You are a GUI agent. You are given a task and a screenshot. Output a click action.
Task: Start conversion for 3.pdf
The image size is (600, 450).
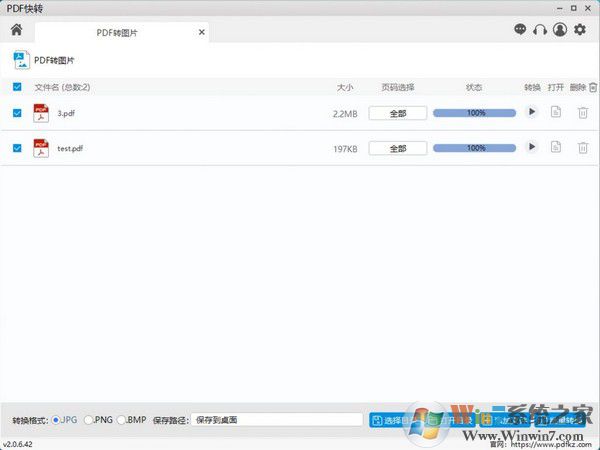click(532, 112)
